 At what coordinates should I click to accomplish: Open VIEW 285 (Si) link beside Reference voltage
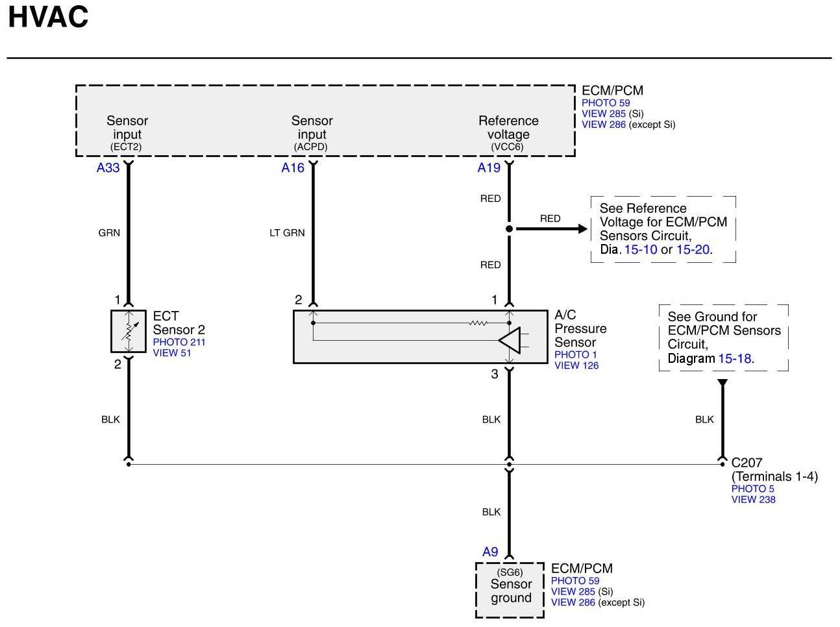point(603,114)
